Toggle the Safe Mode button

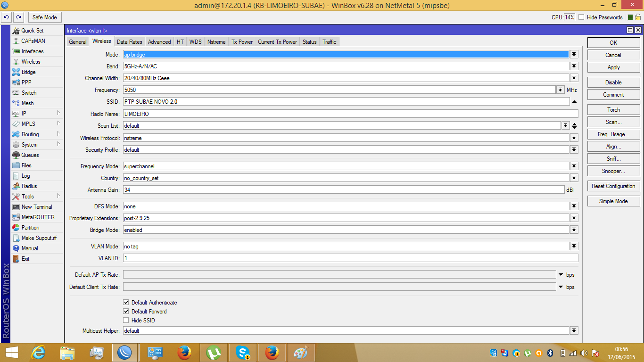click(44, 17)
